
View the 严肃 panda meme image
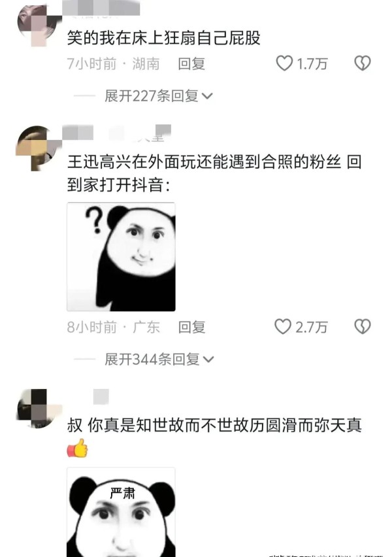(x=121, y=513)
